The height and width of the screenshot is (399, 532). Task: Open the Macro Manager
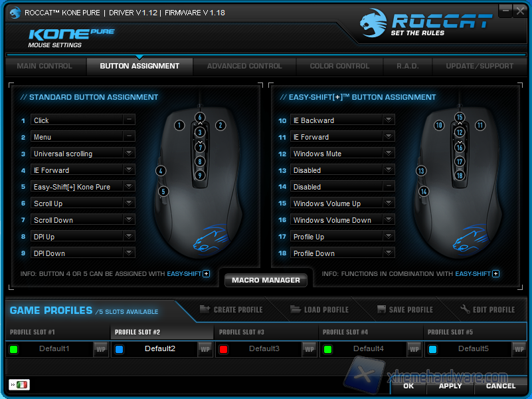coord(266,281)
